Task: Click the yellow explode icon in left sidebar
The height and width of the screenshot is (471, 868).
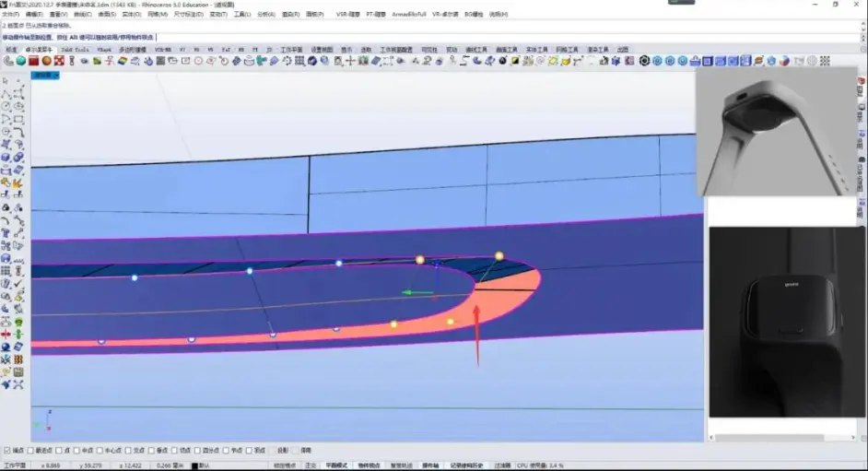Action: (18, 183)
